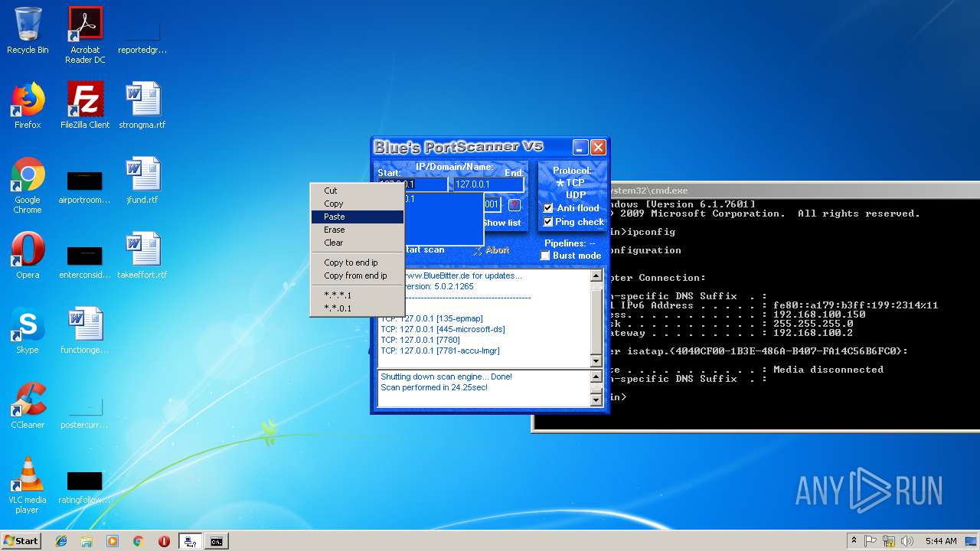Open the FileZilla Client shortcut
This screenshot has height=551, width=980.
coord(85,106)
